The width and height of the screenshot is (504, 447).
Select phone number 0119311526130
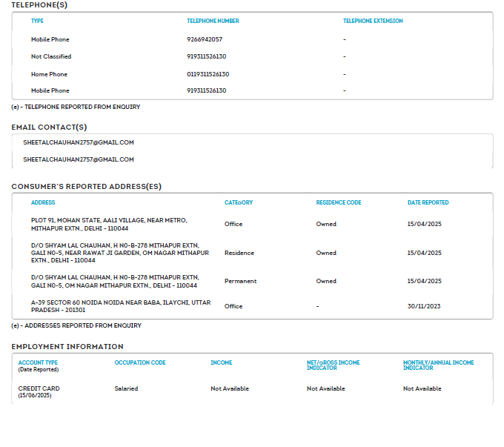[208, 74]
